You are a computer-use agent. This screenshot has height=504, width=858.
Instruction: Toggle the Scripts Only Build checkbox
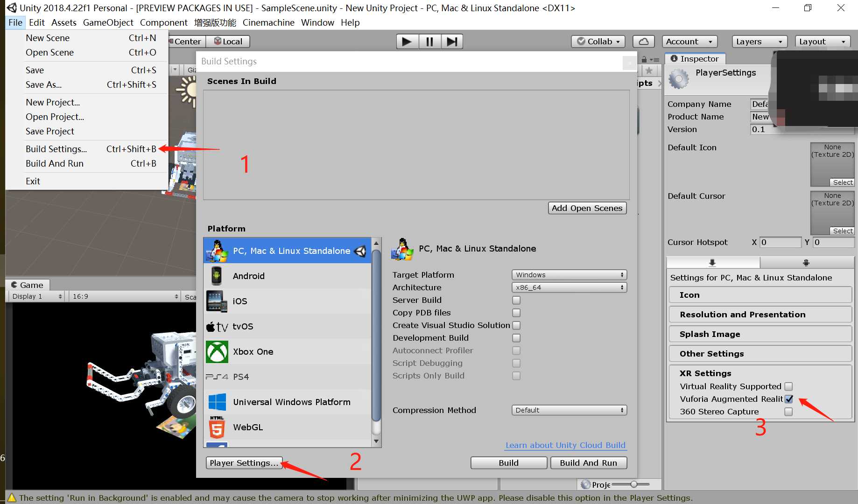[516, 376]
